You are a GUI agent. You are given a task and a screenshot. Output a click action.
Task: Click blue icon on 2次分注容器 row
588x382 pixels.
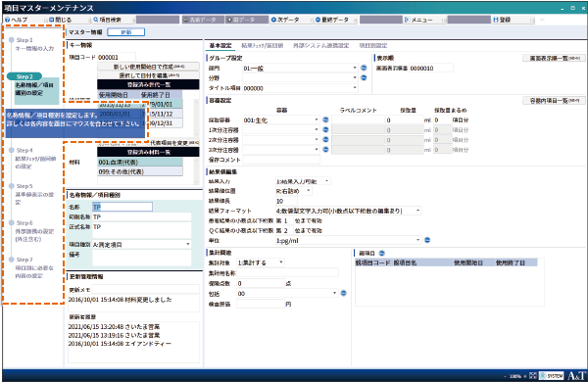(x=325, y=139)
